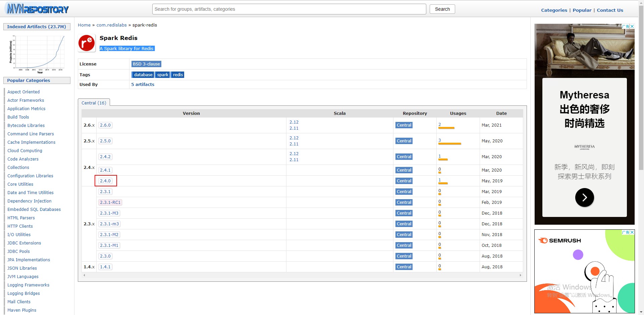This screenshot has height=315, width=644.
Task: Click the Mytheresa ad arrow button
Action: (x=584, y=197)
